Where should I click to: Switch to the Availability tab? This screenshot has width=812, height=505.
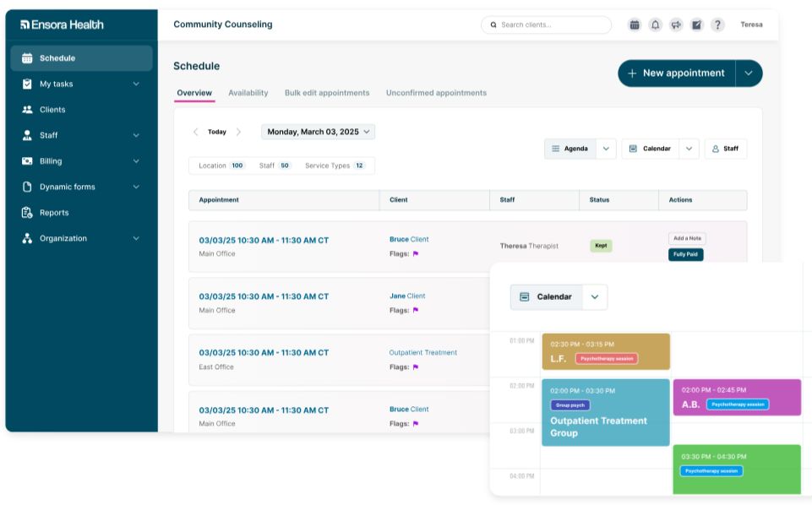(248, 93)
